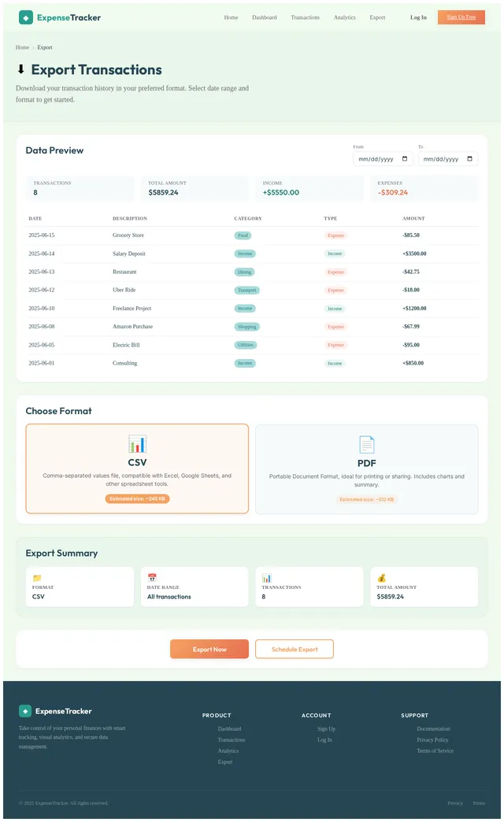The image size is (504, 822).
Task: Open Transactions from the top navigation
Action: [x=306, y=17]
